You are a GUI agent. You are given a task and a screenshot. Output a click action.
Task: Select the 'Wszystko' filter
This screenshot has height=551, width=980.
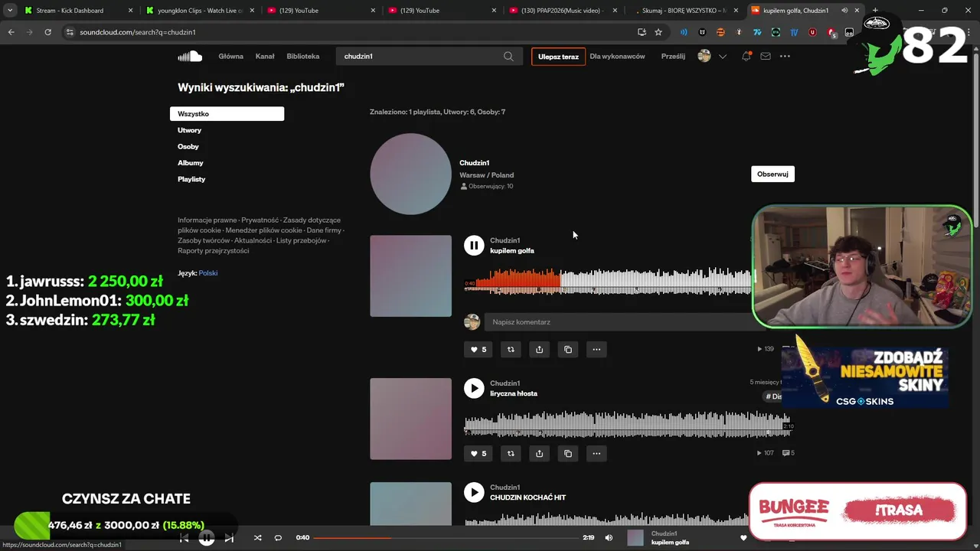[227, 114]
